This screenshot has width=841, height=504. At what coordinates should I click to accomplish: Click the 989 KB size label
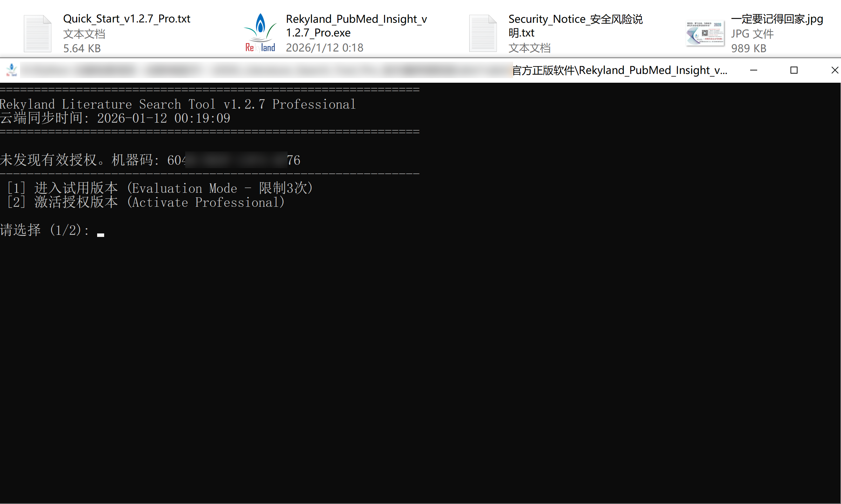tap(748, 48)
